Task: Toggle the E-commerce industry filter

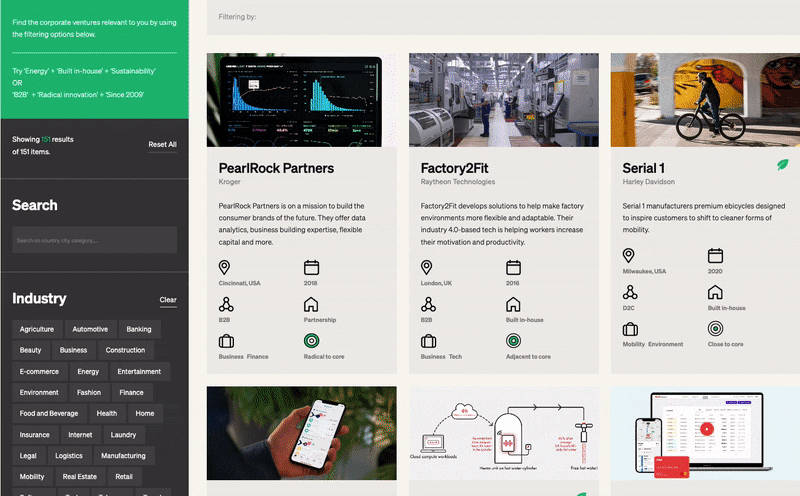Action: pos(39,371)
